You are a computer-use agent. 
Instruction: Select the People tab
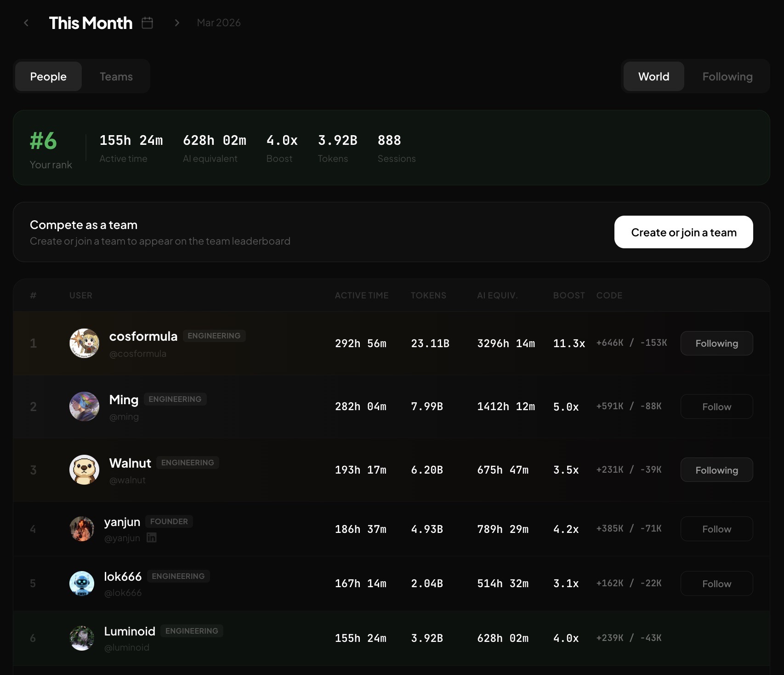pyautogui.click(x=48, y=76)
